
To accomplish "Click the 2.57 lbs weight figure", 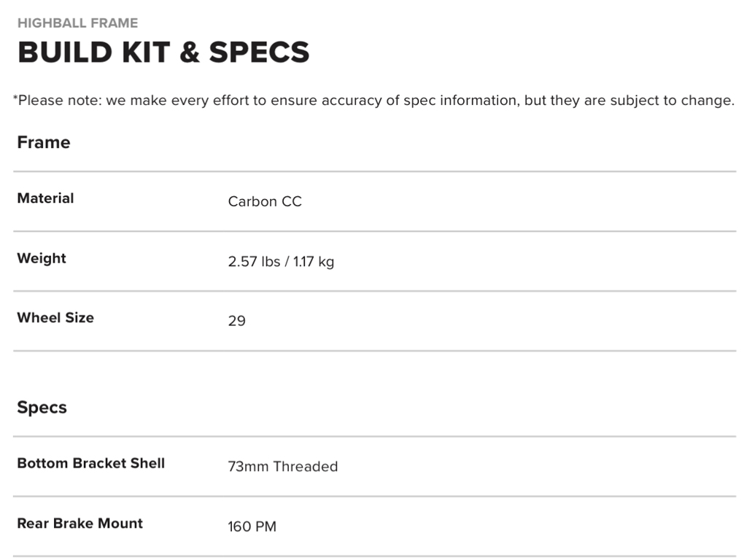I will coord(254,261).
